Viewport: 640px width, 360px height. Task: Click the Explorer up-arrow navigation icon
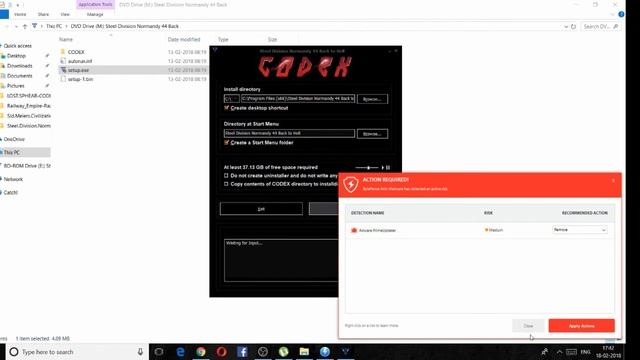[25, 27]
